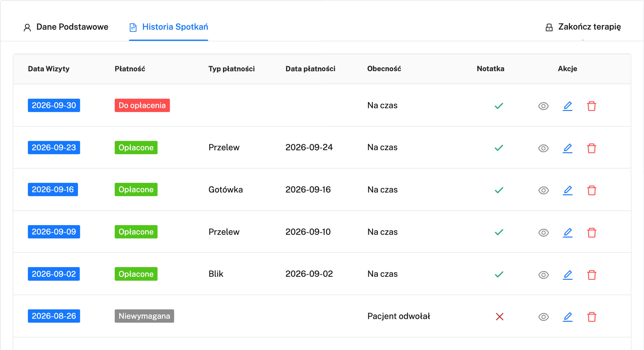Delete the 2026-09-23 visit (trash icon)

(592, 148)
